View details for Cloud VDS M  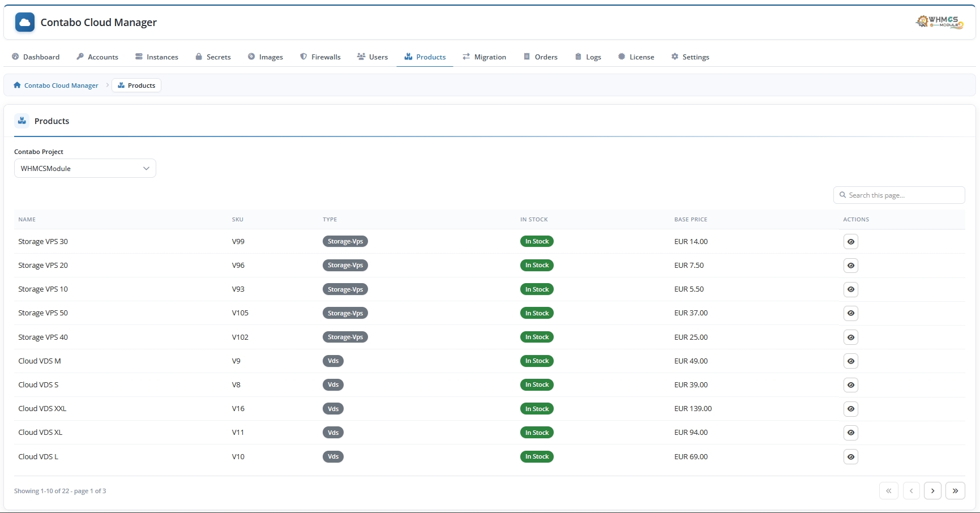(x=851, y=361)
